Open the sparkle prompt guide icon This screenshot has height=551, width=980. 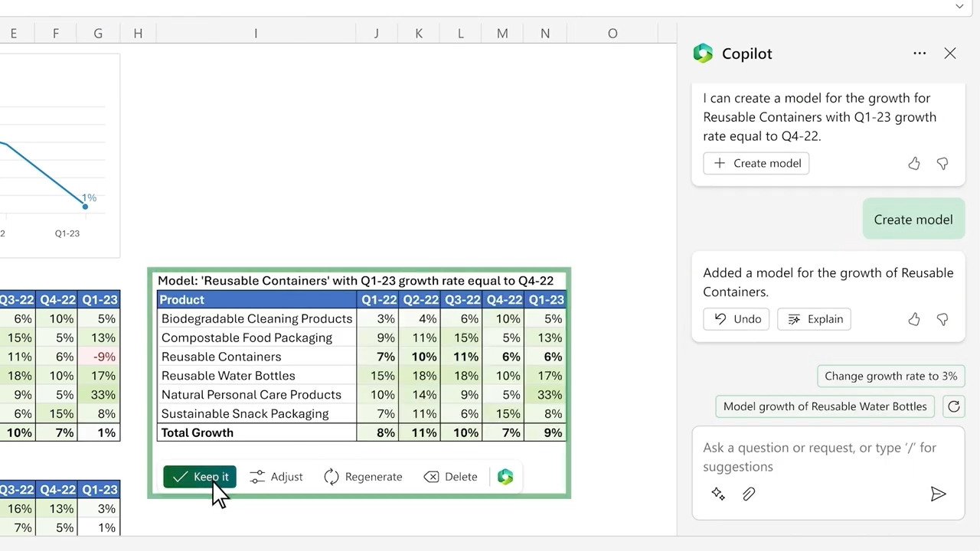(718, 494)
